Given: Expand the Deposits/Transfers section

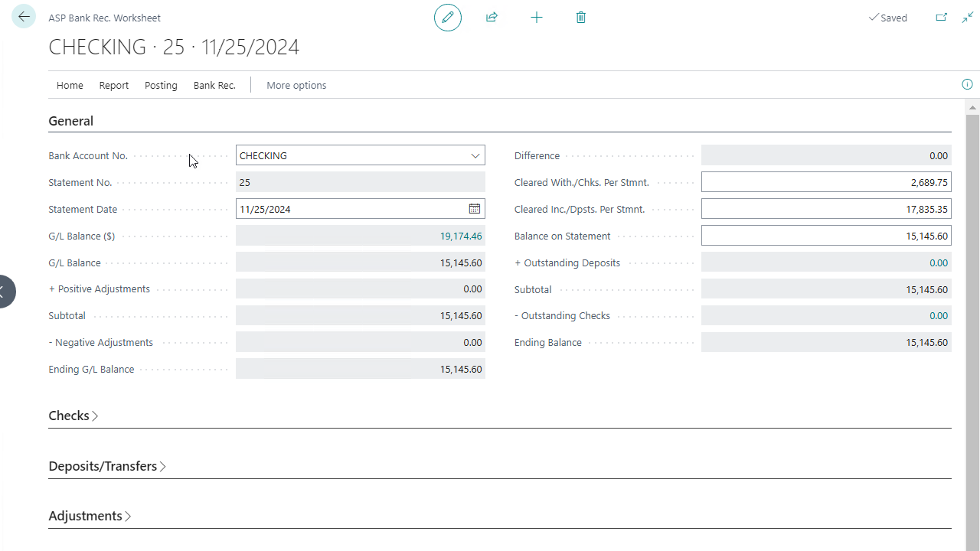Looking at the screenshot, I should click(x=107, y=466).
